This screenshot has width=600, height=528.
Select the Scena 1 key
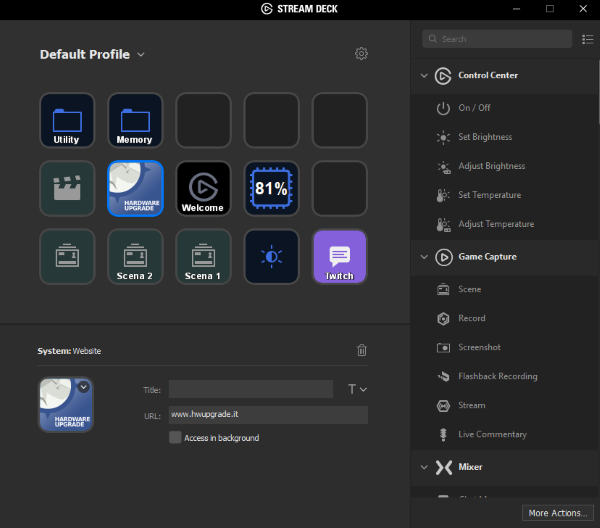tap(203, 256)
